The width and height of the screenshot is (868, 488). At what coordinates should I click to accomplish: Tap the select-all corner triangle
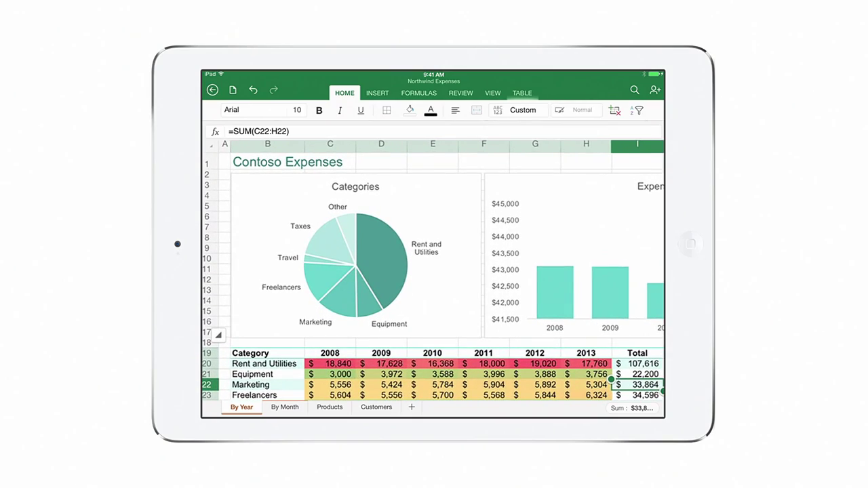coord(211,145)
